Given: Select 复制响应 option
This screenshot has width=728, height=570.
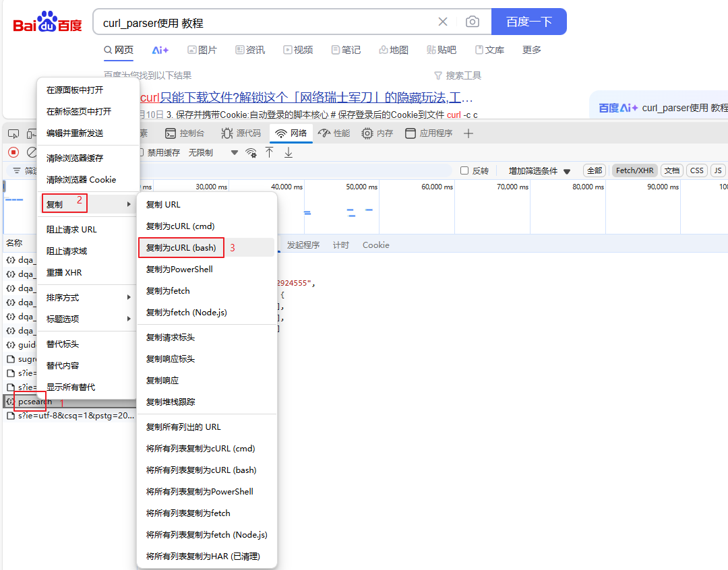Looking at the screenshot, I should (x=207, y=381).
